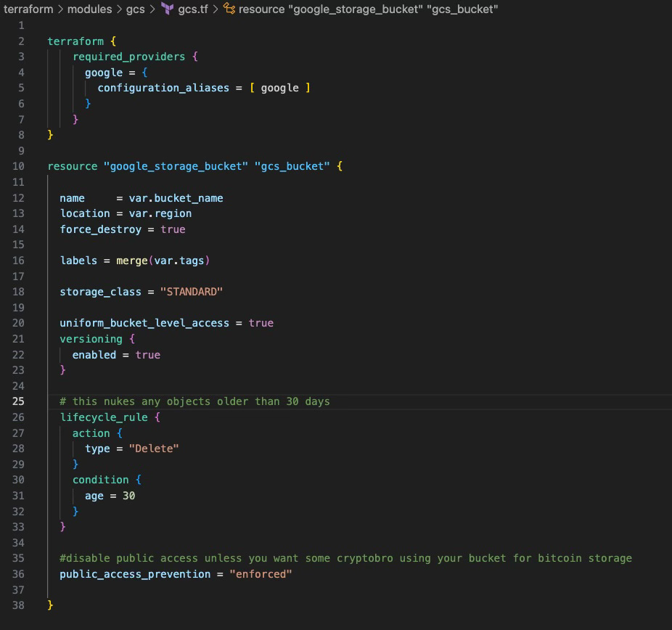Click 'configuration_aliases' on line 5
Screen dimensions: 672x630
tap(163, 88)
